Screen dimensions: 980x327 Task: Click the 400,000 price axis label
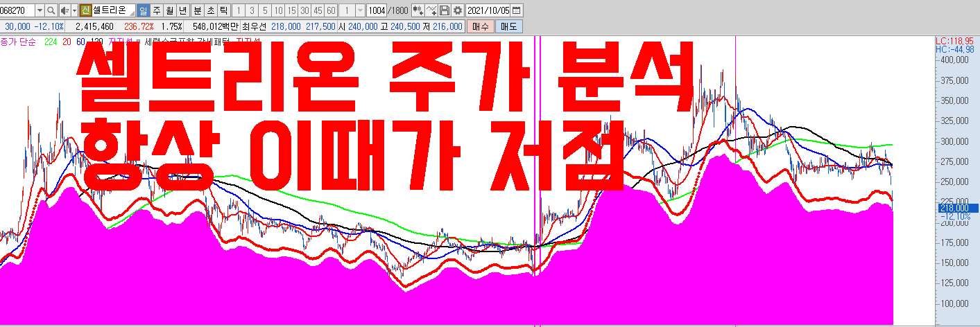956,60
